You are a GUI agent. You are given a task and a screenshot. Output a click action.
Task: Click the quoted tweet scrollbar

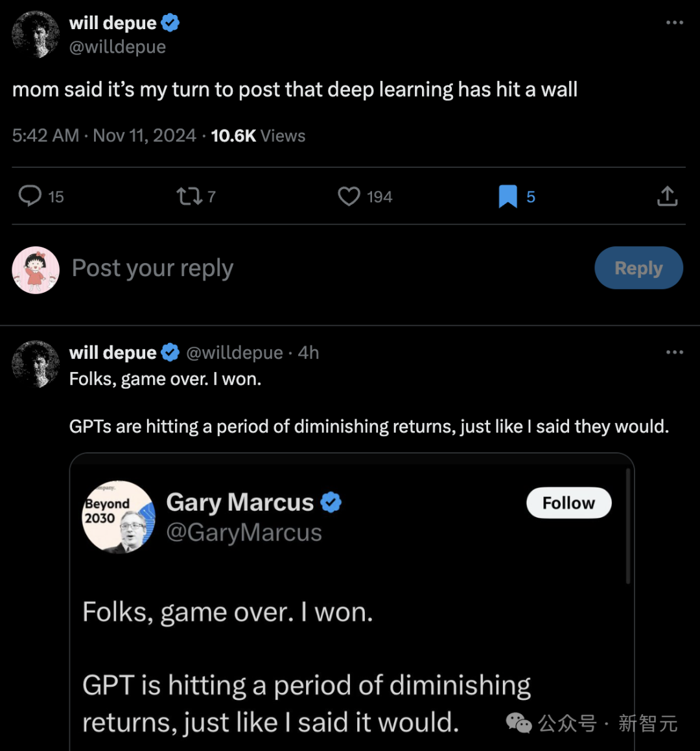point(627,526)
